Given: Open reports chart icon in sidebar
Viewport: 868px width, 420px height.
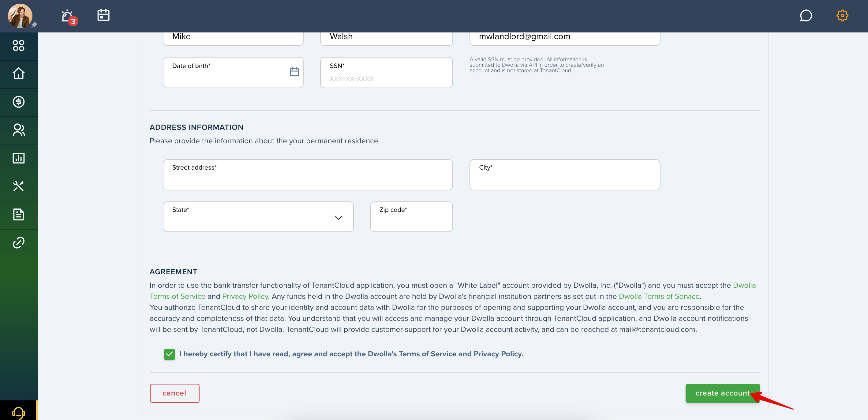Looking at the screenshot, I should [x=19, y=158].
